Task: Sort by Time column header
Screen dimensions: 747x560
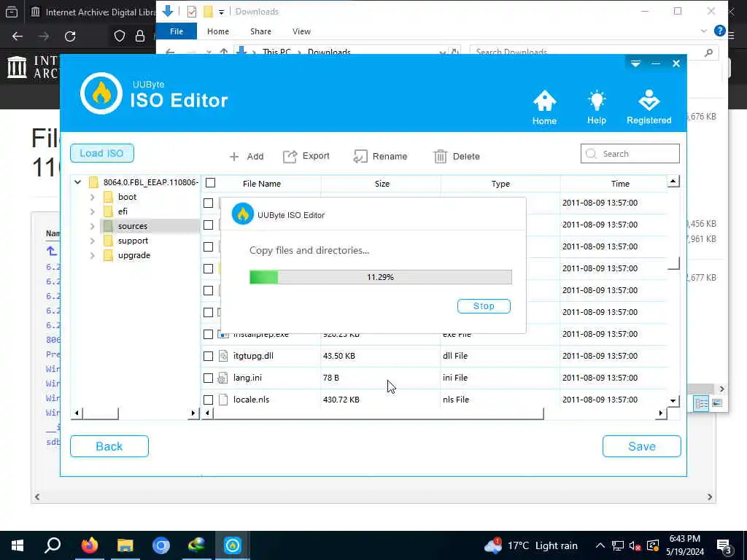Action: 620,184
